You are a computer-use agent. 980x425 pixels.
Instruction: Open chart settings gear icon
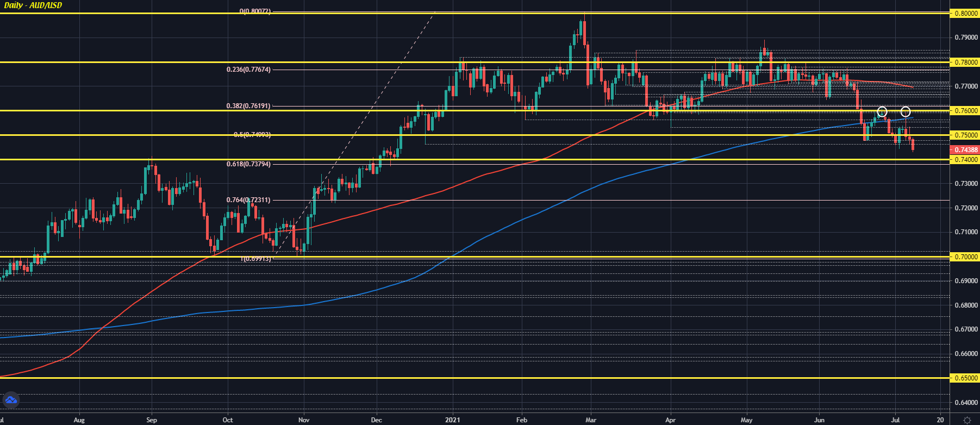coord(967,420)
